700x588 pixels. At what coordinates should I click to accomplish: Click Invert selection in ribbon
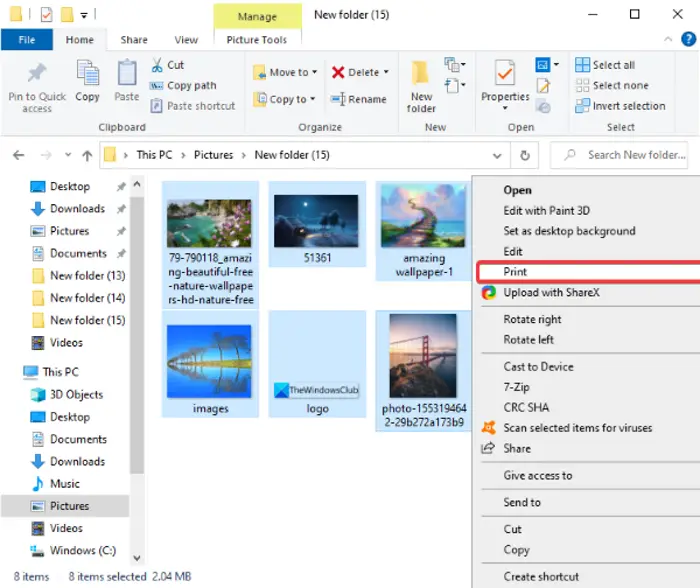[x=621, y=106]
